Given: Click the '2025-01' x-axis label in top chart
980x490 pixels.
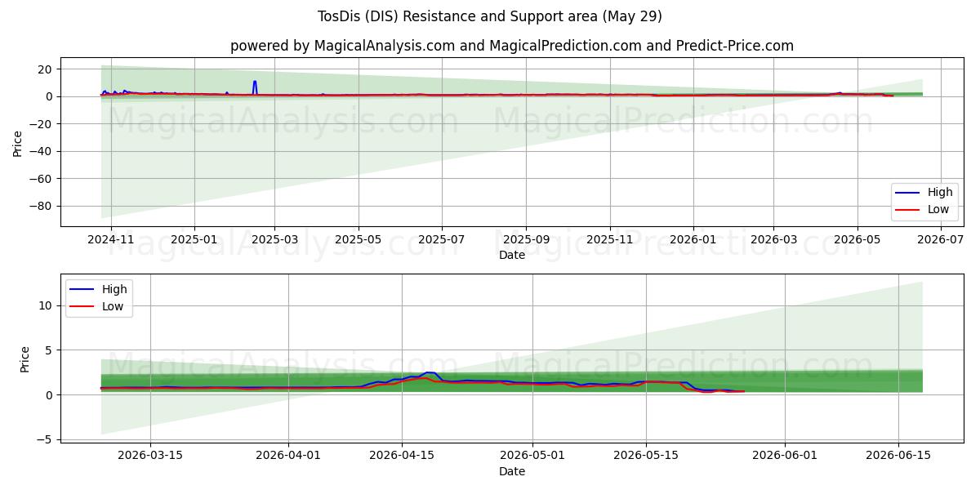Looking at the screenshot, I should pos(194,240).
